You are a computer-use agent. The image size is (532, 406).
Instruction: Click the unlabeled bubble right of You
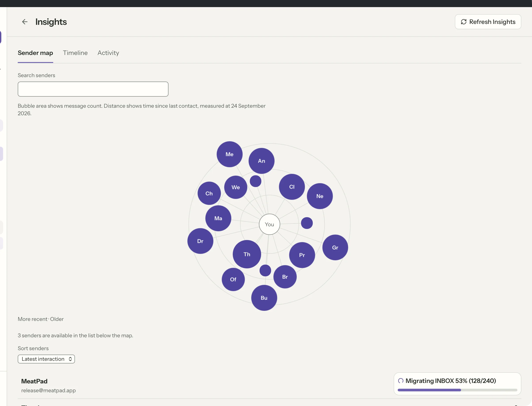point(307,223)
